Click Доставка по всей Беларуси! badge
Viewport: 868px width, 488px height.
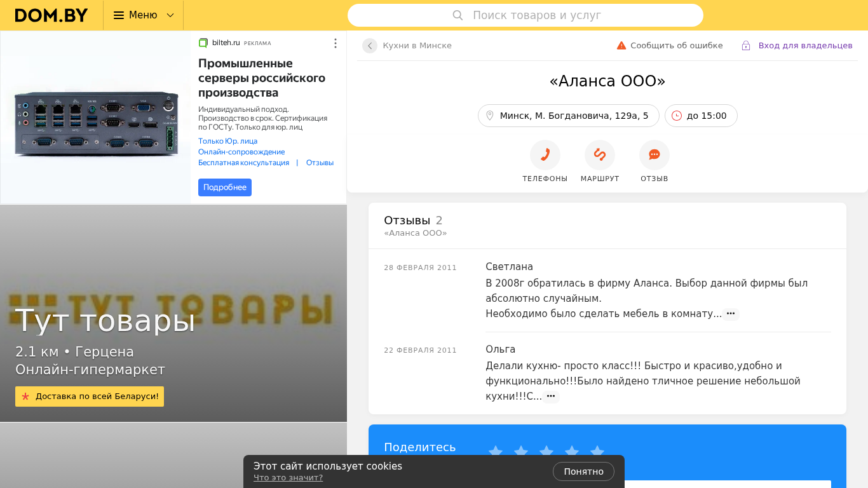(90, 396)
